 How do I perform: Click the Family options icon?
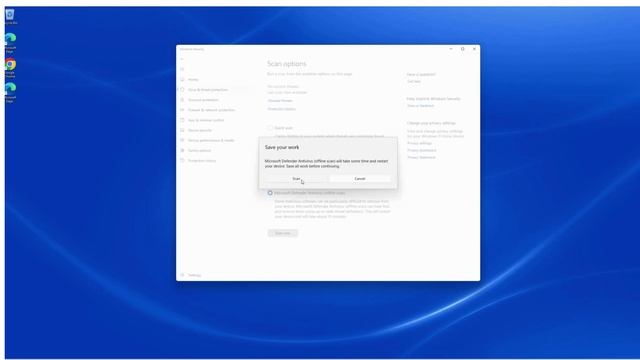point(182,151)
